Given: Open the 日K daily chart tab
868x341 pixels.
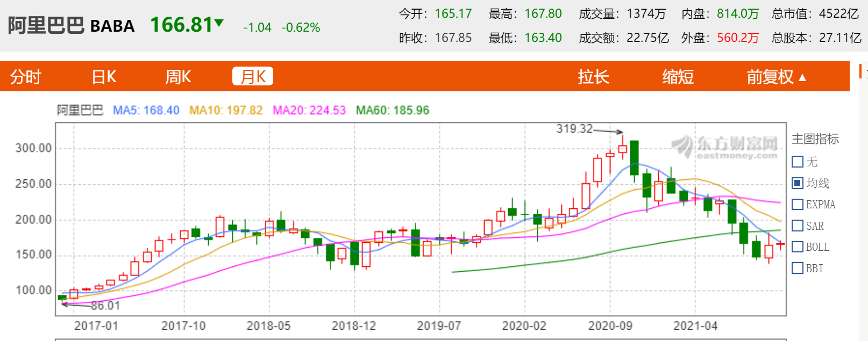Looking at the screenshot, I should point(104,77).
